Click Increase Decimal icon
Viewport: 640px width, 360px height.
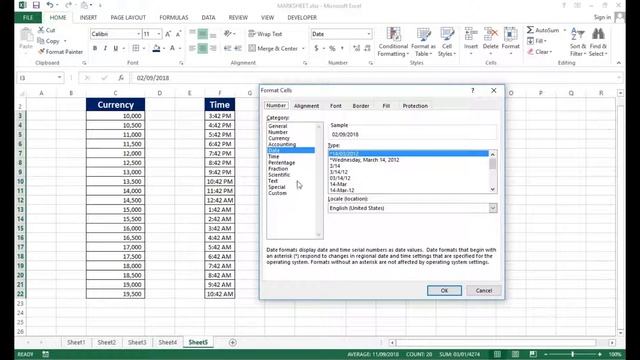[356, 48]
